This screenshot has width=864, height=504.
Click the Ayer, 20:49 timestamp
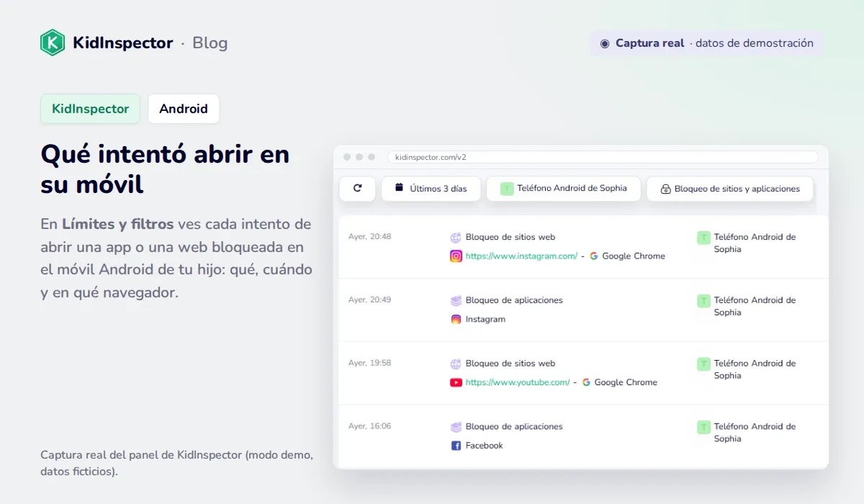[369, 300]
